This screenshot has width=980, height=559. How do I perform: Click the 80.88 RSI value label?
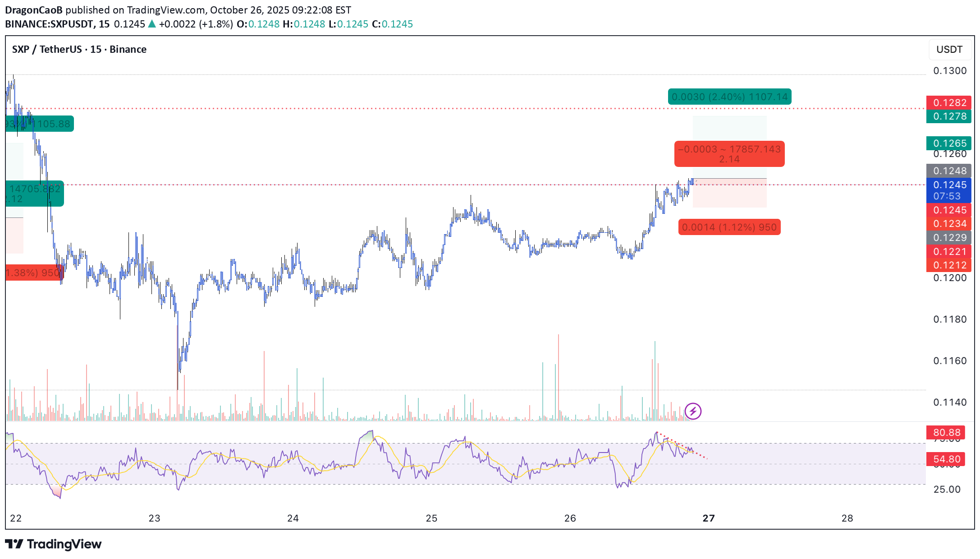946,432
